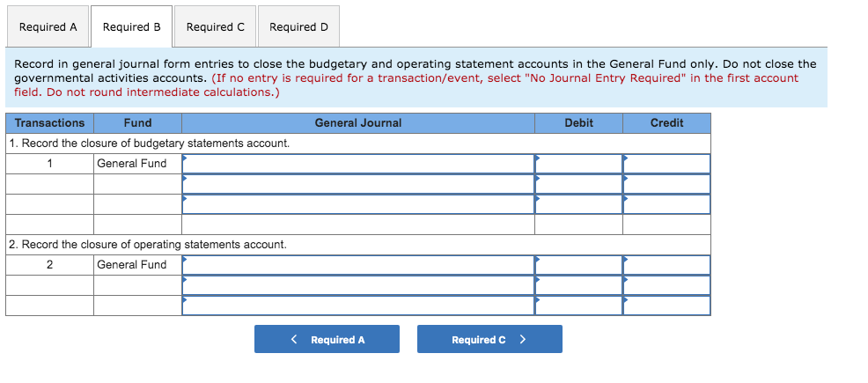
Task: Click the General Journal column header
Action: point(358,123)
